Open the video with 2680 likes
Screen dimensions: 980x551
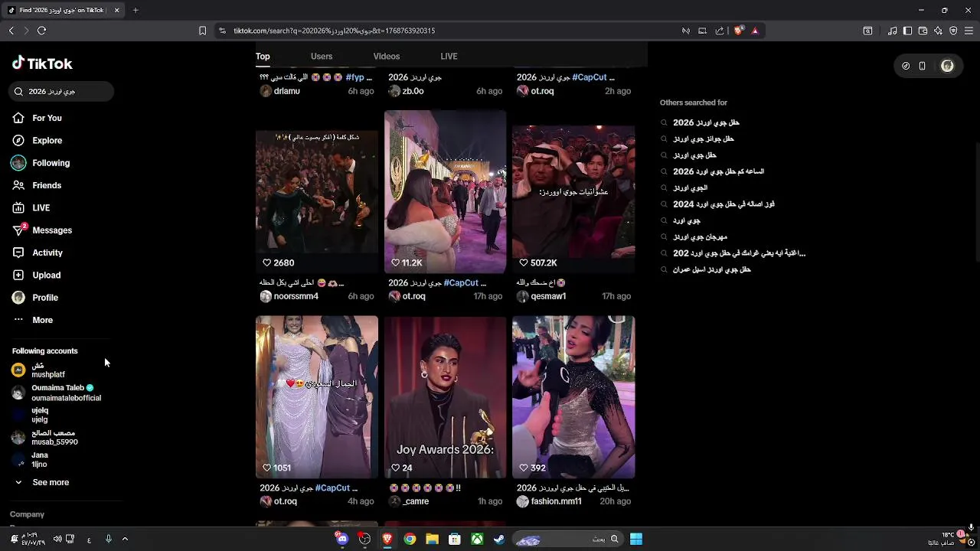317,191
